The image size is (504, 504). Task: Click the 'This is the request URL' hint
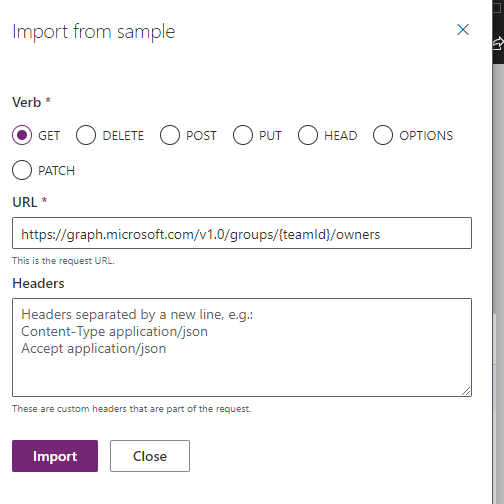63,261
